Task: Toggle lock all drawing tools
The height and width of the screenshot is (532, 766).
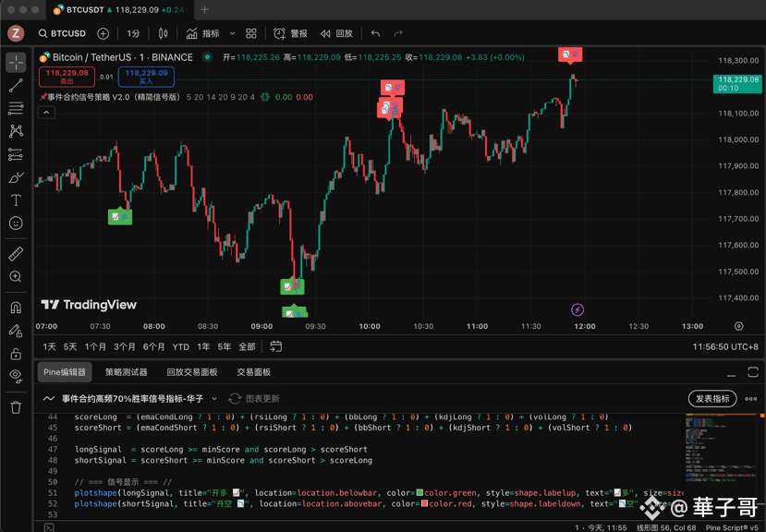Action: tap(16, 354)
